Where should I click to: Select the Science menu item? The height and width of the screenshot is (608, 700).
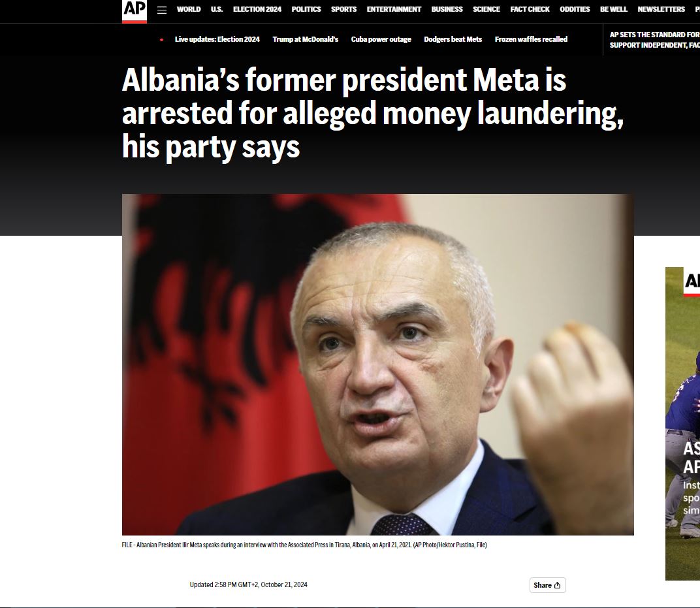486,9
